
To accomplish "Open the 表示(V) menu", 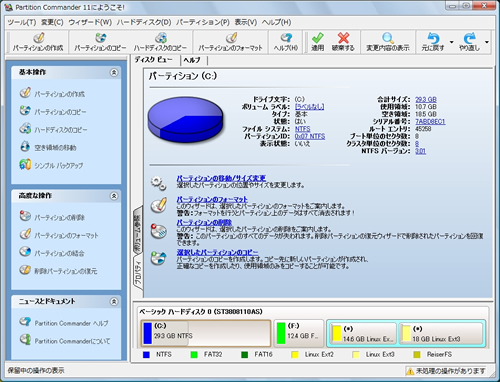I will click(x=246, y=22).
